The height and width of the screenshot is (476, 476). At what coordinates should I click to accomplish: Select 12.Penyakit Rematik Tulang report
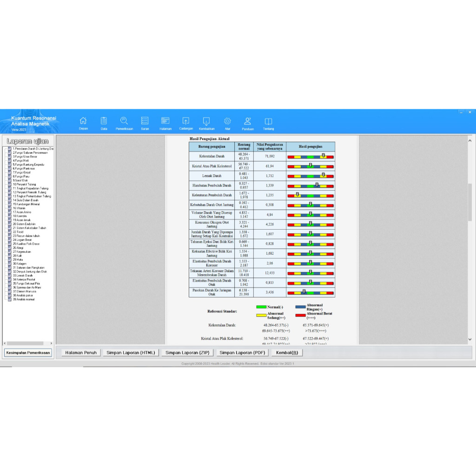pyautogui.click(x=29, y=192)
